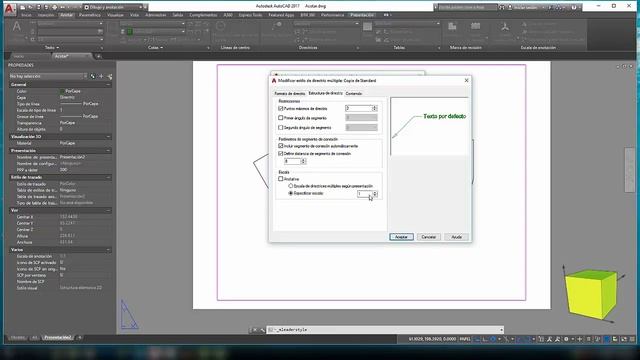Click the large multiline text A icon in ribbon
The width and height of the screenshot is (640, 360).
(x=17, y=27)
